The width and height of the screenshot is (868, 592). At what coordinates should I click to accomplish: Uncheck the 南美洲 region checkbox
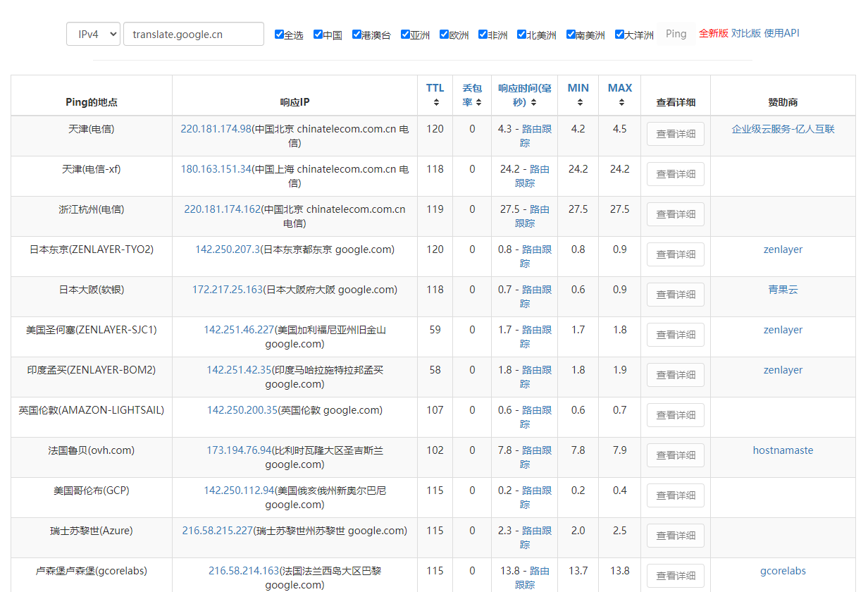pos(571,34)
